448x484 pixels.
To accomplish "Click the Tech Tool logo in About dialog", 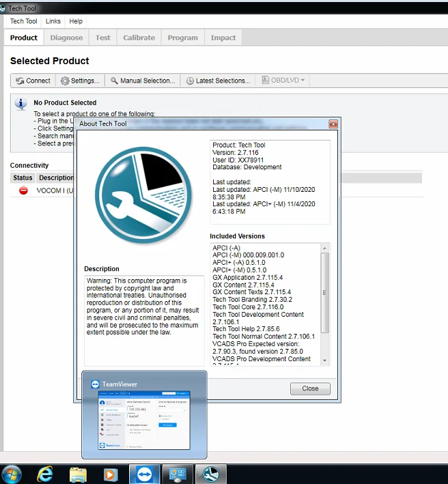I will tap(143, 195).
